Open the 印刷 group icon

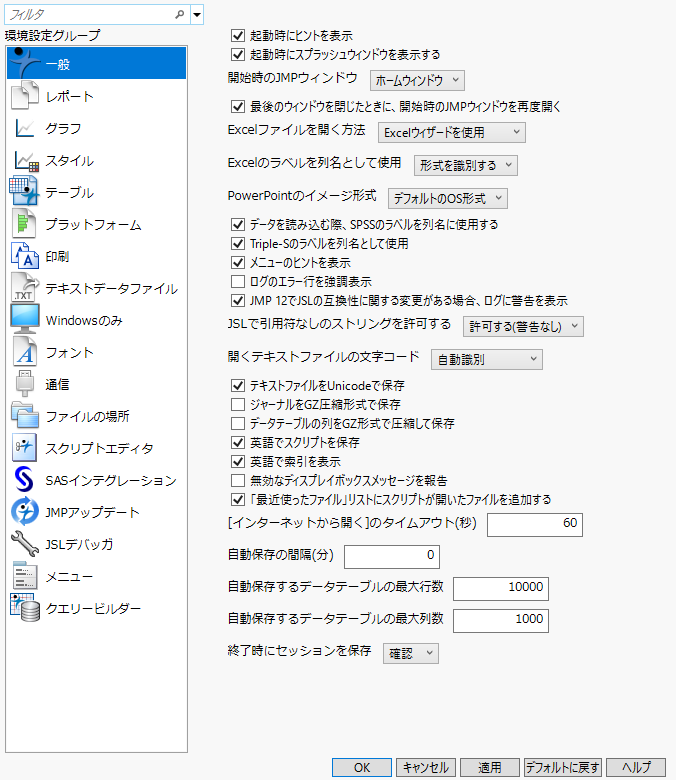(x=25, y=256)
